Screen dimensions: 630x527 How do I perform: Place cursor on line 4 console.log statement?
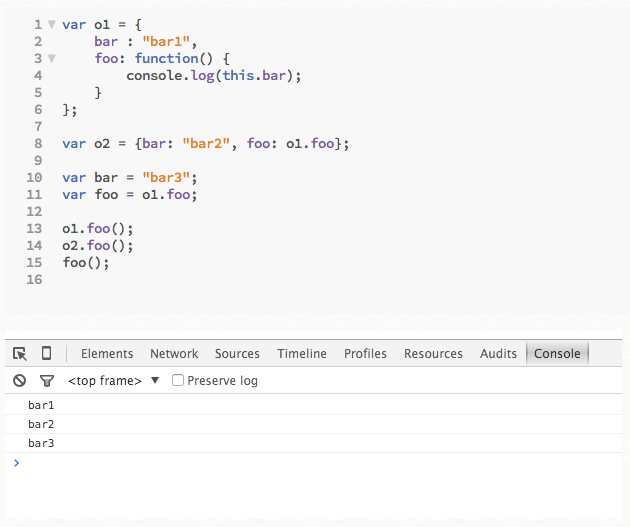[214, 76]
